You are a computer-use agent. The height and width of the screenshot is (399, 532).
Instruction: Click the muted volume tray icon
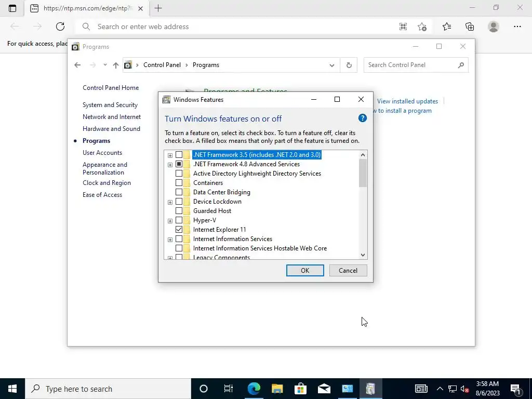coord(465,389)
